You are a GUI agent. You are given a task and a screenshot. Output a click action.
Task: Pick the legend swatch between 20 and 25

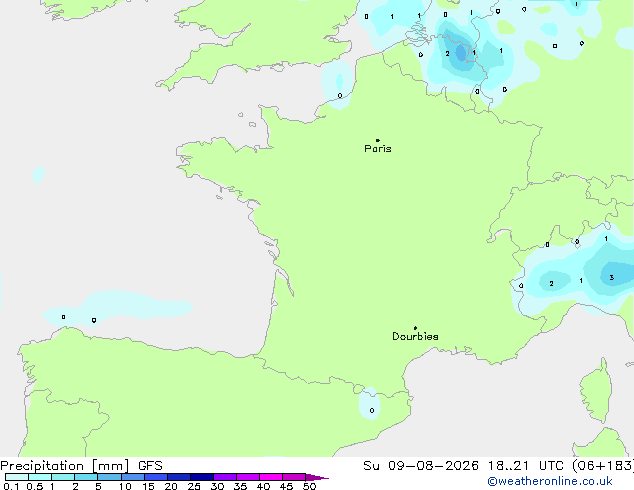(179, 477)
